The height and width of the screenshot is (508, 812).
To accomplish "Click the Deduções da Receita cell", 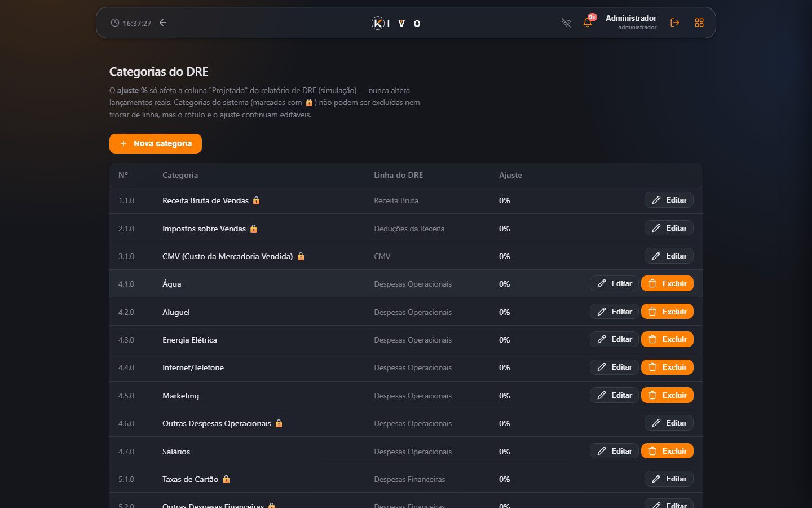I will click(x=409, y=229).
